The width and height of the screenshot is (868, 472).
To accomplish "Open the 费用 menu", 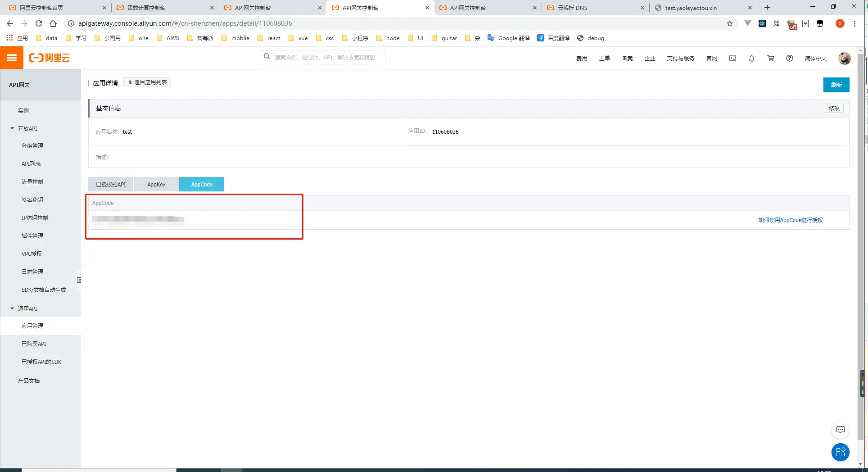I will coord(582,58).
